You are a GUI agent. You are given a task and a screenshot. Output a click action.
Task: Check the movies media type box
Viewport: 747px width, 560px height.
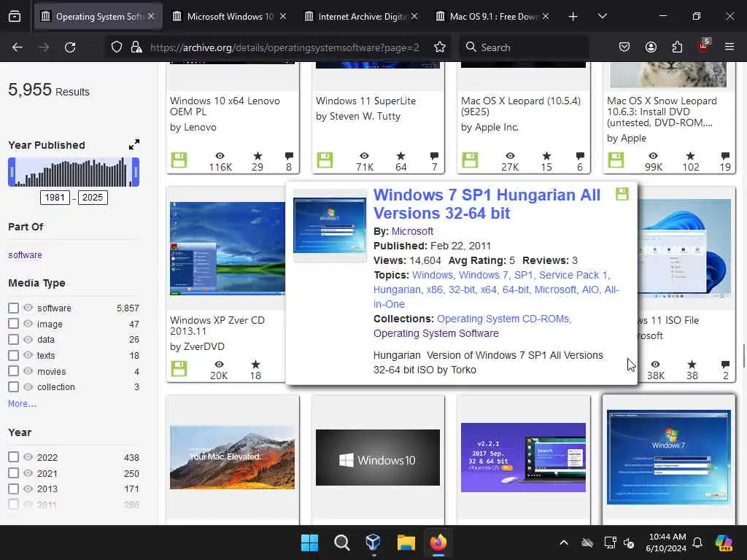(x=13, y=371)
